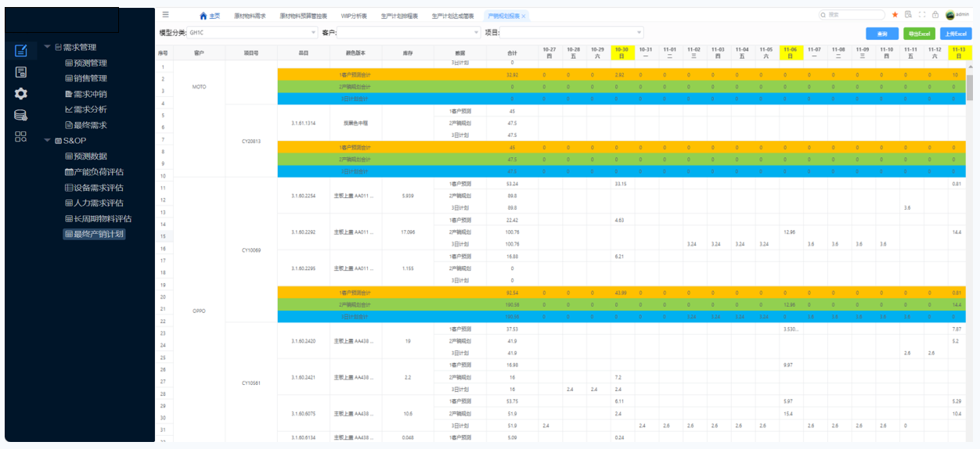Open the 项目 dropdown filter
The width and height of the screenshot is (980, 449).
(571, 33)
